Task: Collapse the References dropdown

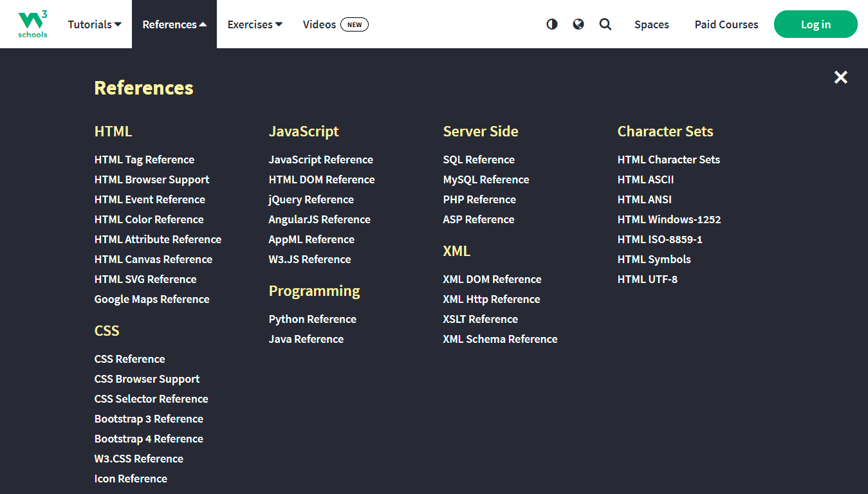Action: (x=174, y=24)
